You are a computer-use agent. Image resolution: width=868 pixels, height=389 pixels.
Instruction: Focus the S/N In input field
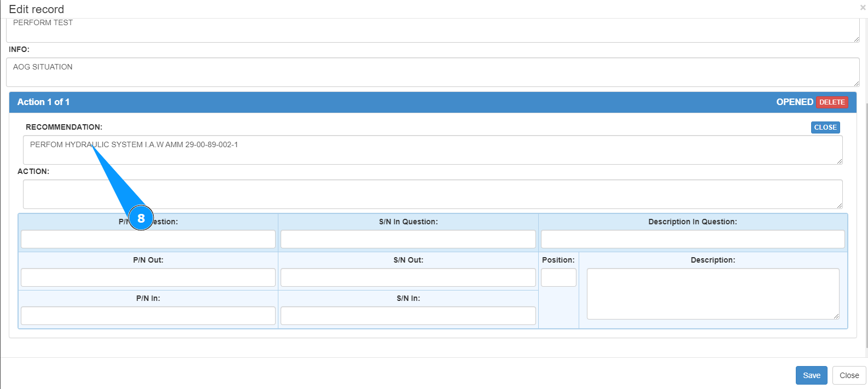pyautogui.click(x=408, y=316)
